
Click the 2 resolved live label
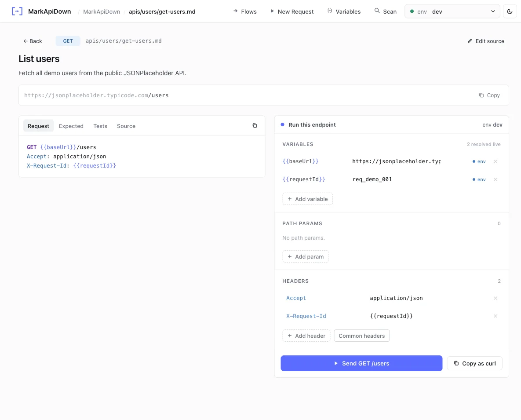484,144
